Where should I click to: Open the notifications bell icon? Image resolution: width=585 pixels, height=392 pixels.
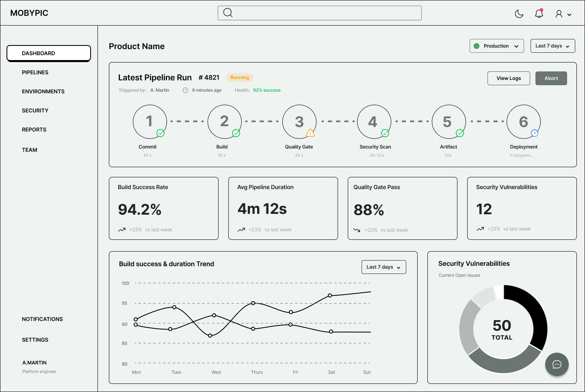539,14
